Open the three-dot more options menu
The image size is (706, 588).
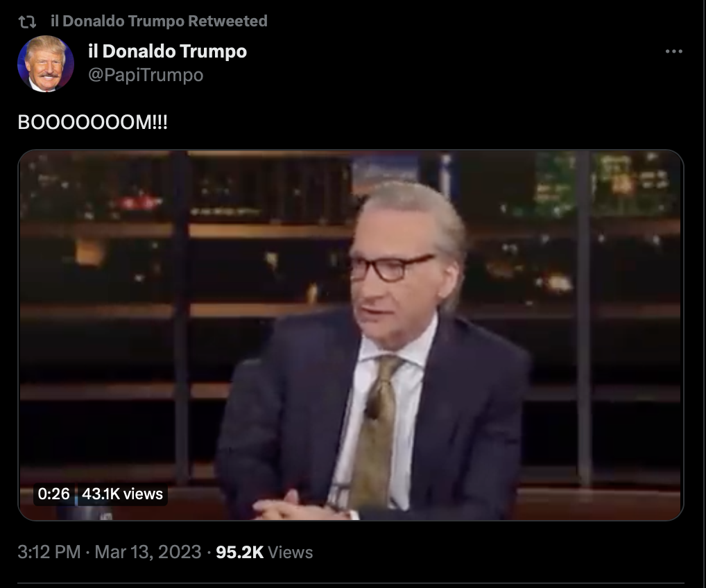pos(674,52)
